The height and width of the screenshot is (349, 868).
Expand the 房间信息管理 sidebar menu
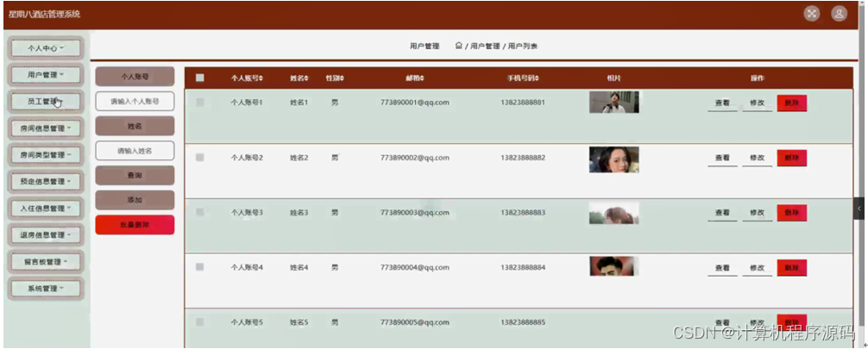[46, 128]
